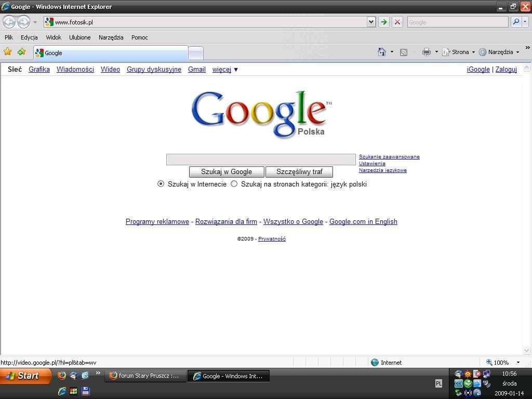The width and height of the screenshot is (532, 399).
Task: Go back with the Back arrow button
Action: click(9, 22)
